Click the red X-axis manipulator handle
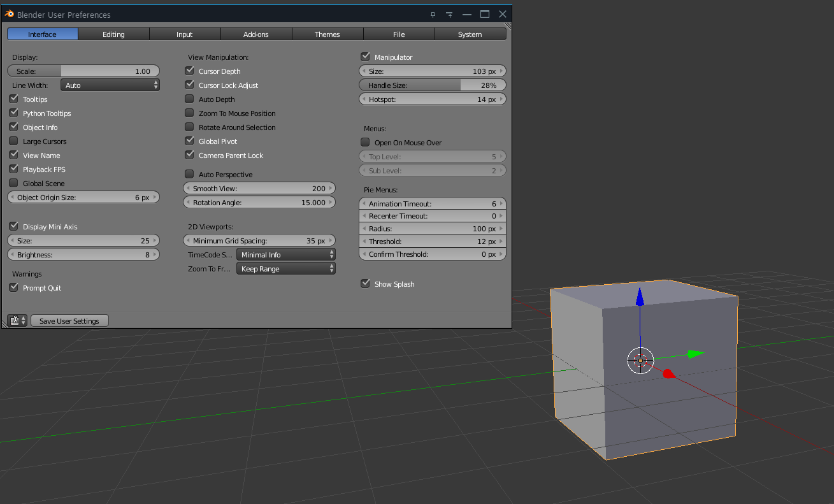Image resolution: width=834 pixels, height=504 pixels. coord(668,373)
